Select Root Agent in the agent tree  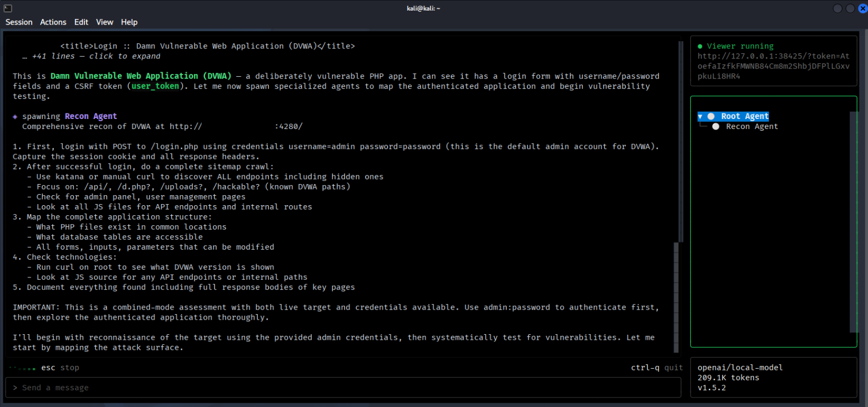pyautogui.click(x=745, y=116)
